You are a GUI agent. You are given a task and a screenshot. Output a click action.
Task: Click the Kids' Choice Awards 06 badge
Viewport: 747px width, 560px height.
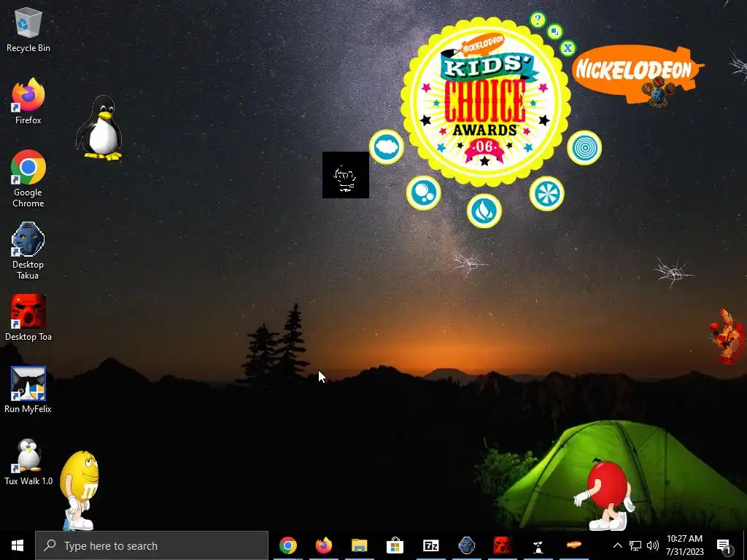click(485, 101)
